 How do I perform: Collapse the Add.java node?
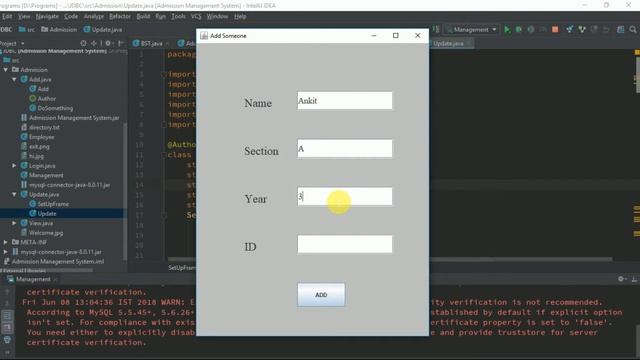point(14,79)
